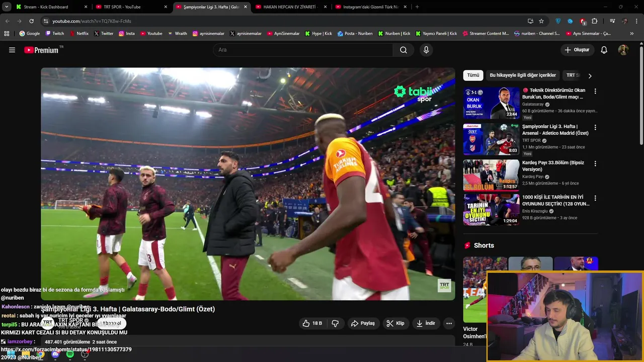Open the Windows Start button
This screenshot has height=362, width=644.
tap(10, 354)
